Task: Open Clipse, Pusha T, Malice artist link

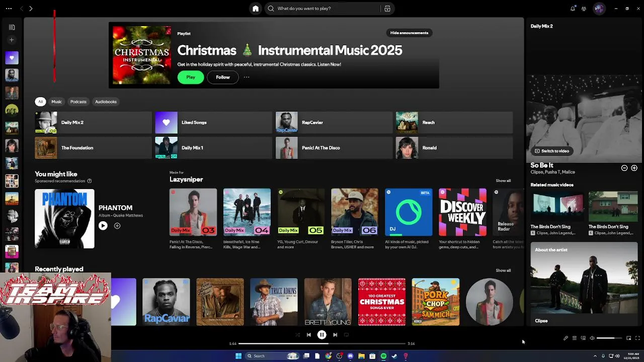Action: pos(552,172)
